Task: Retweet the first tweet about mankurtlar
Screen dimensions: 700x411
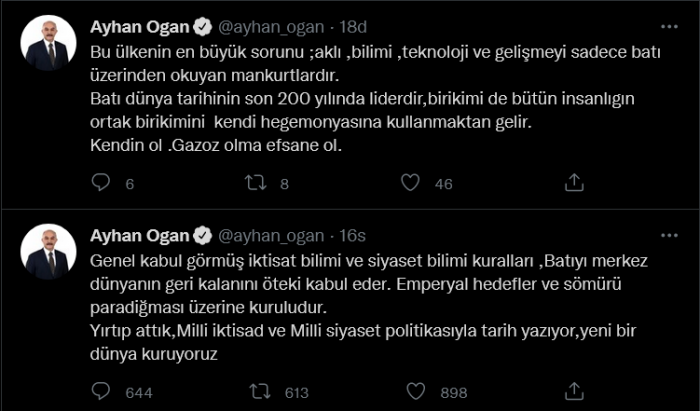Action: pyautogui.click(x=255, y=183)
